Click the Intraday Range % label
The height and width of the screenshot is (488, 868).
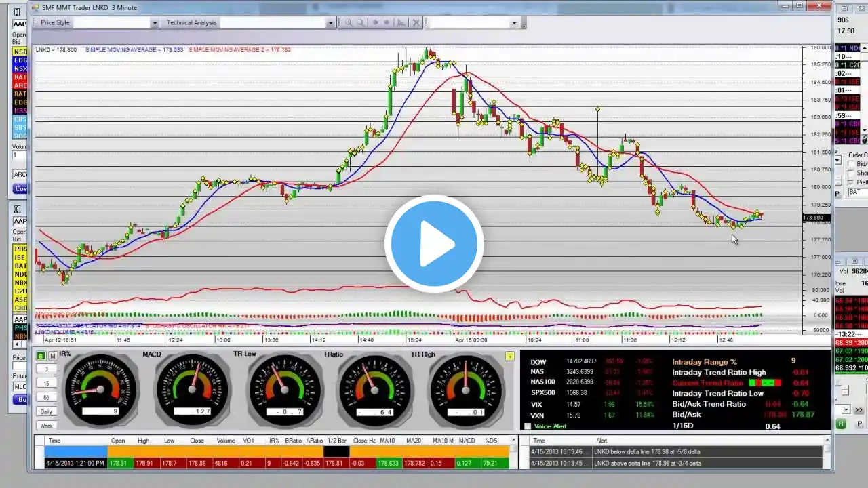[704, 361]
